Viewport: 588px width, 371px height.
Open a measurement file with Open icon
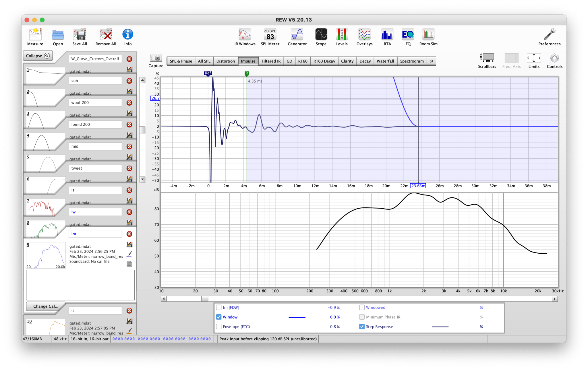click(x=58, y=37)
